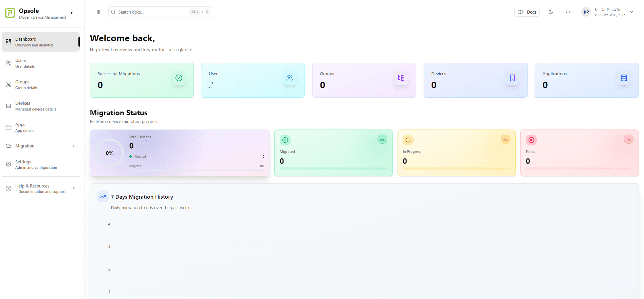Open the Successful Migrations card
This screenshot has height=299, width=644.
point(142,80)
